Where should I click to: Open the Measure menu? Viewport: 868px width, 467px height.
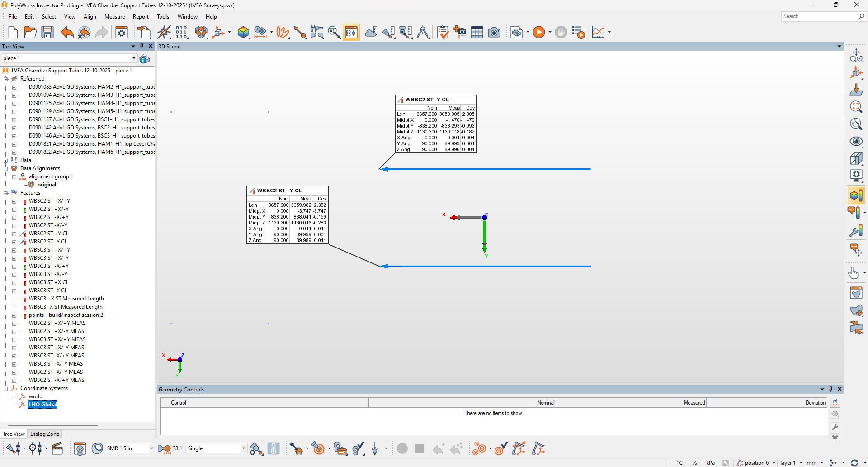click(x=114, y=17)
